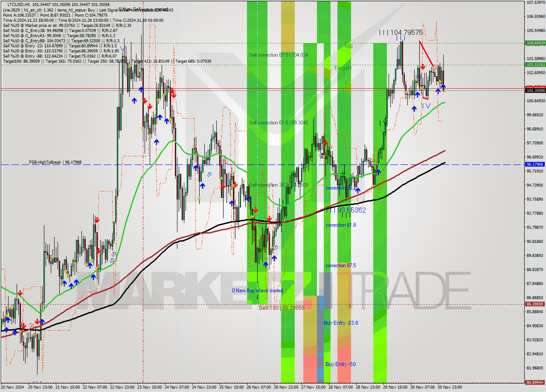Click 99.66920 on the price axis
This screenshot has height=392, width=546.
tap(535, 115)
